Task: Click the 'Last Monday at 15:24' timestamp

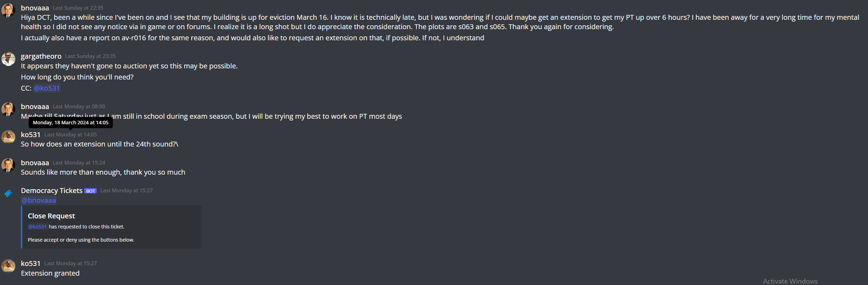Action: click(79, 163)
